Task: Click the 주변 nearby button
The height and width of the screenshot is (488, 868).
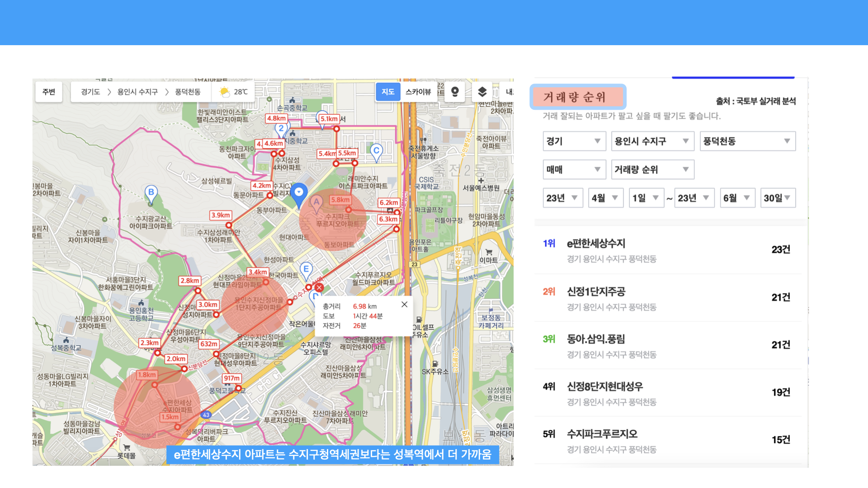Action: pyautogui.click(x=49, y=92)
